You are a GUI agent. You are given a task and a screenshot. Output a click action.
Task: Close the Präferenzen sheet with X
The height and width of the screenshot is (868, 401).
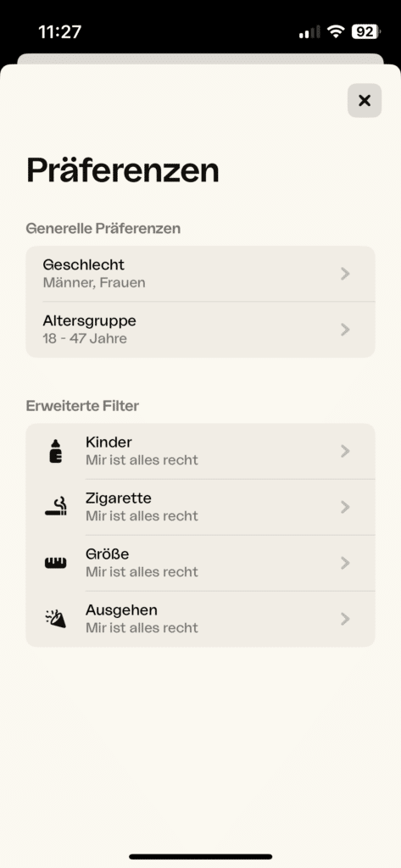(x=365, y=100)
